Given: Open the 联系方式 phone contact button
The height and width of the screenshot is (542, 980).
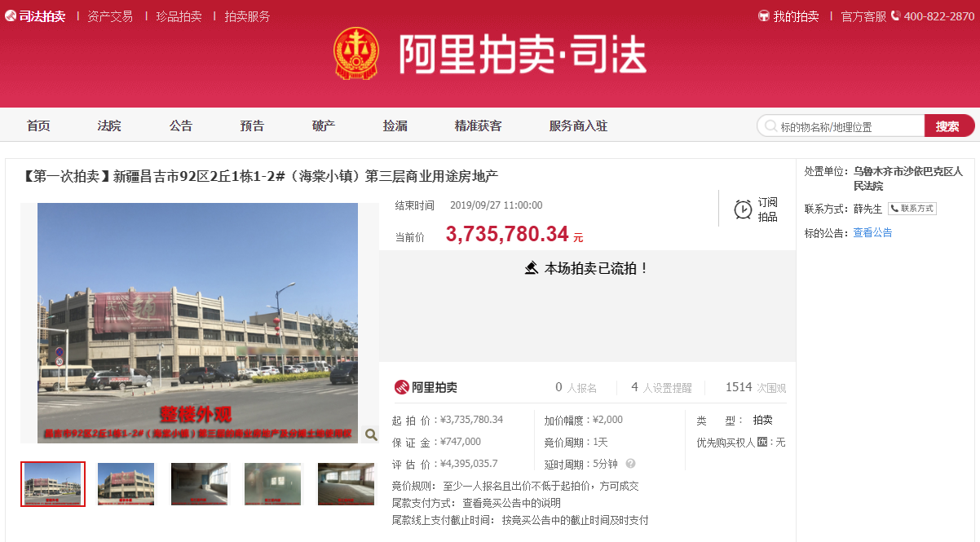Looking at the screenshot, I should click(912, 209).
